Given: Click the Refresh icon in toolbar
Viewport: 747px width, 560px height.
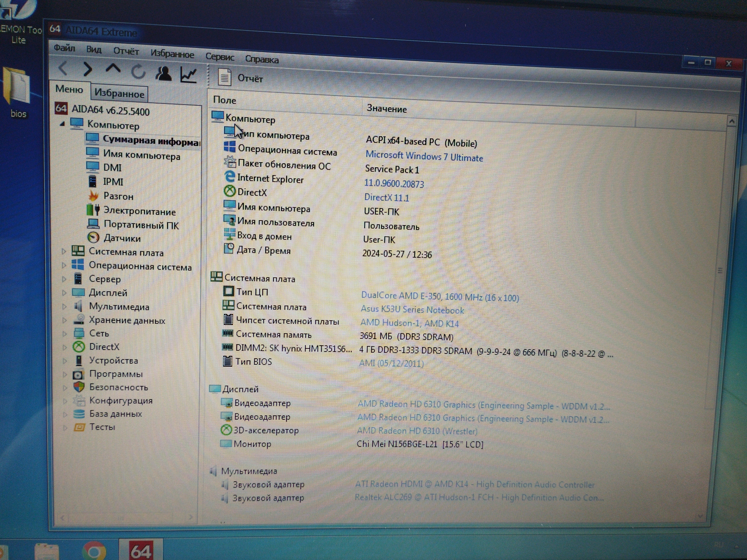Looking at the screenshot, I should click(139, 72).
